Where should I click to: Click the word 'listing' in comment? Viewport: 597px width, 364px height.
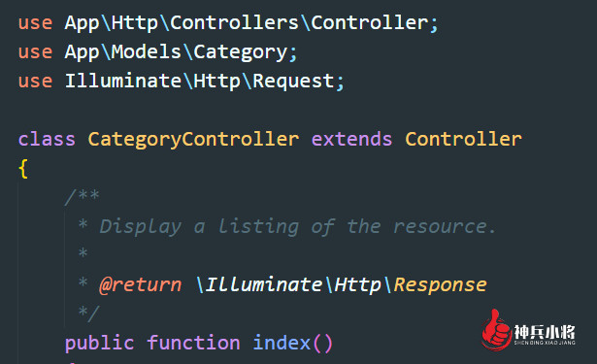click(258, 227)
